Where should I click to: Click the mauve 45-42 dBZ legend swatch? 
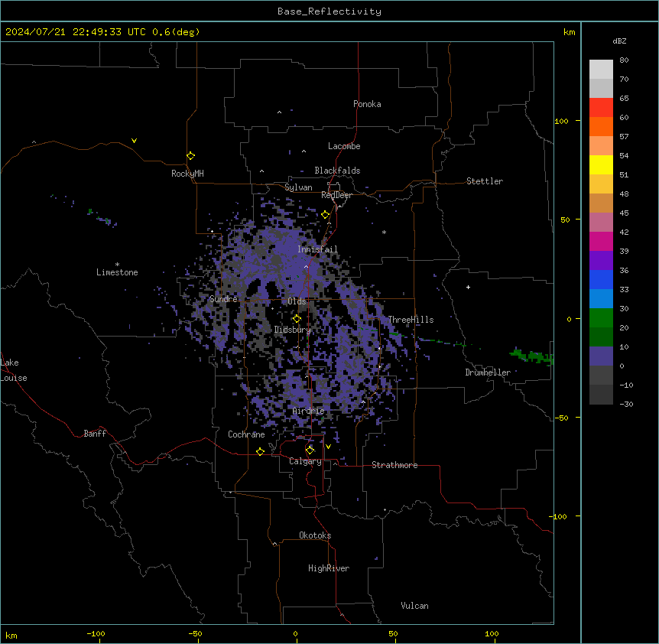point(601,223)
